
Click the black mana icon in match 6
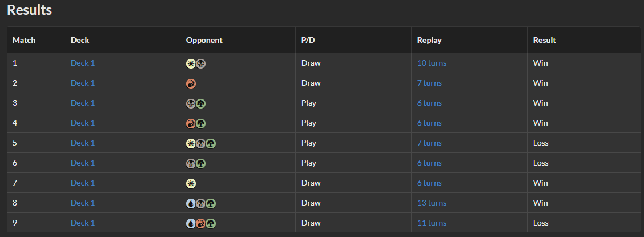pyautogui.click(x=191, y=163)
